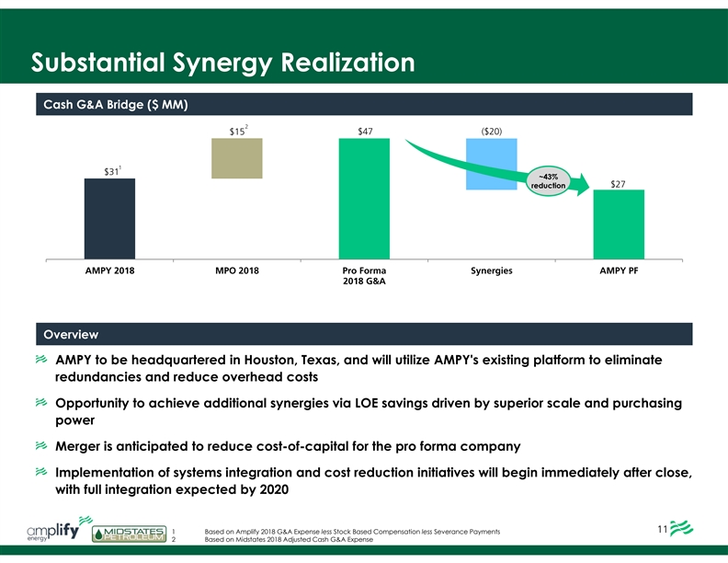The width and height of the screenshot is (728, 563).
Task: Click the bullet icon before 'Opportunity to achieve'
Action: 41,404
